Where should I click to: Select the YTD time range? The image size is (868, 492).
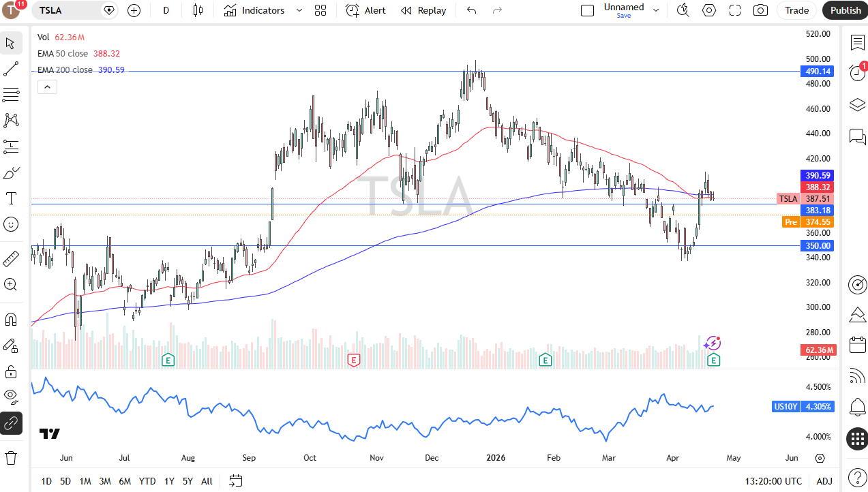(147, 481)
